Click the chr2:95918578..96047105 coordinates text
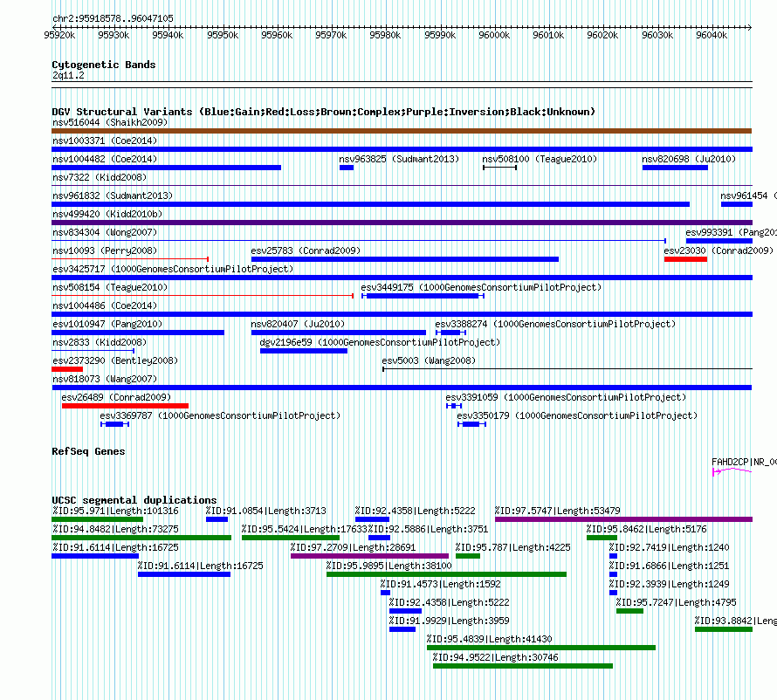This screenshot has width=777, height=700. pos(113,18)
